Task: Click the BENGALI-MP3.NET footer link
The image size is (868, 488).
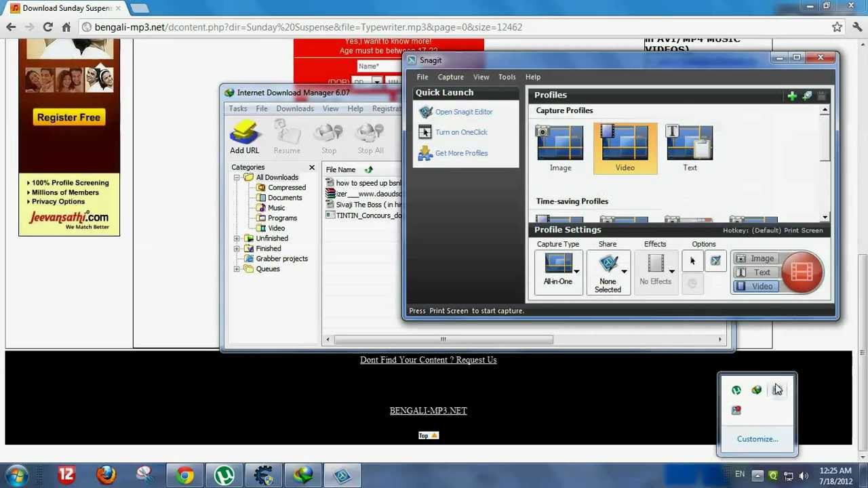Action: pos(429,411)
